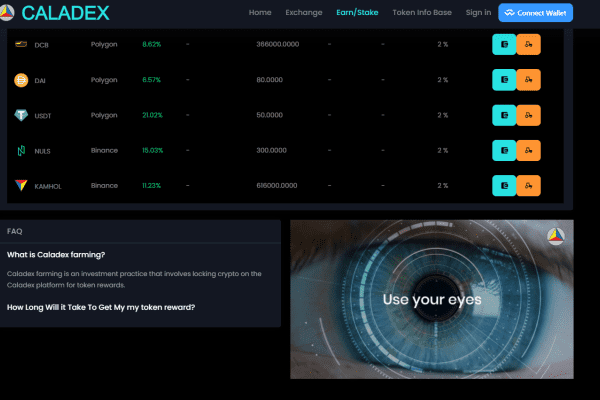Image resolution: width=600 pixels, height=400 pixels.
Task: Click the USDT token name
Action: 42,116
